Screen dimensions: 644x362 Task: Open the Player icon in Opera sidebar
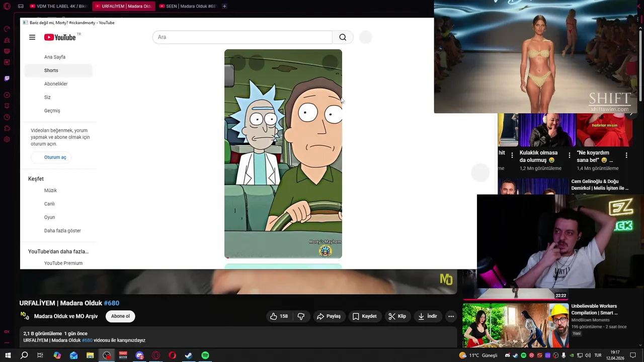[x=7, y=95]
